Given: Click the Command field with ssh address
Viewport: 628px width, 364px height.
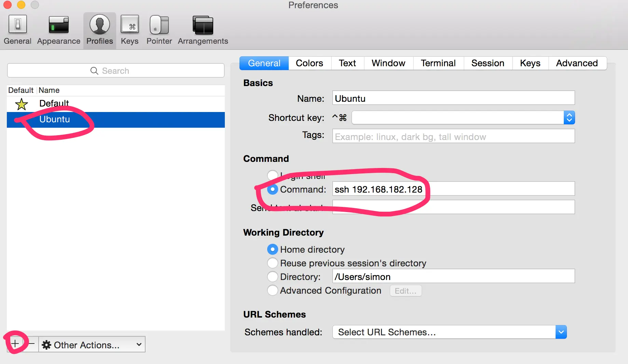Looking at the screenshot, I should point(453,189).
